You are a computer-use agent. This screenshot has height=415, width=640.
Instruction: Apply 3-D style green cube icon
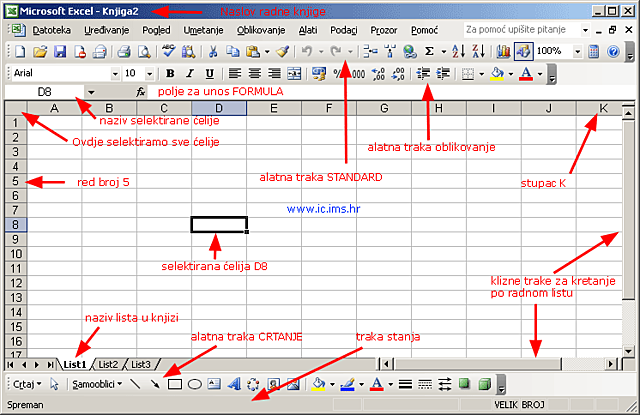[484, 384]
